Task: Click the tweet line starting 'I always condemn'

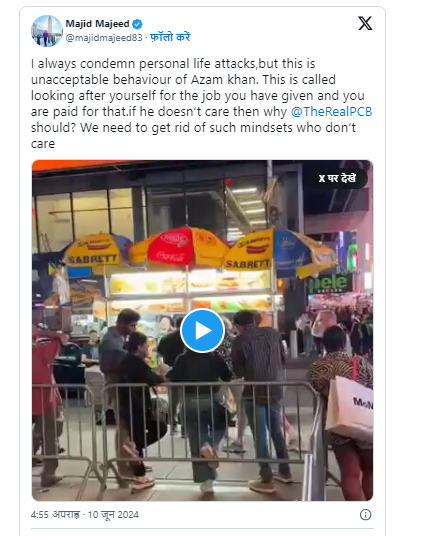Action: tap(173, 64)
